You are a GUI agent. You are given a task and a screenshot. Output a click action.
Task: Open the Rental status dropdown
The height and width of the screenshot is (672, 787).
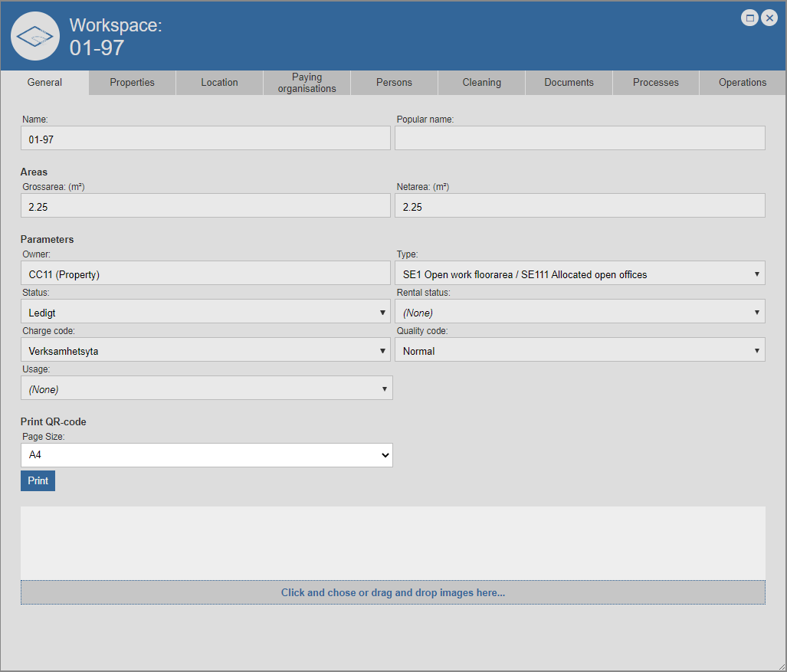click(x=579, y=312)
